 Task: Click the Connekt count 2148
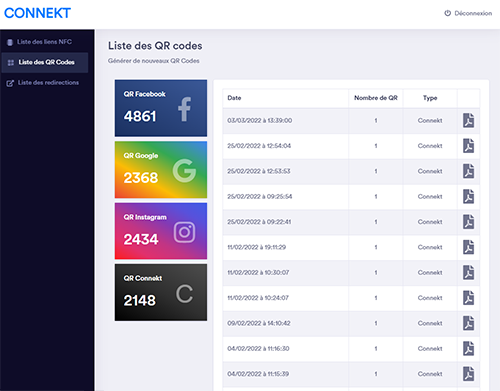point(140,301)
